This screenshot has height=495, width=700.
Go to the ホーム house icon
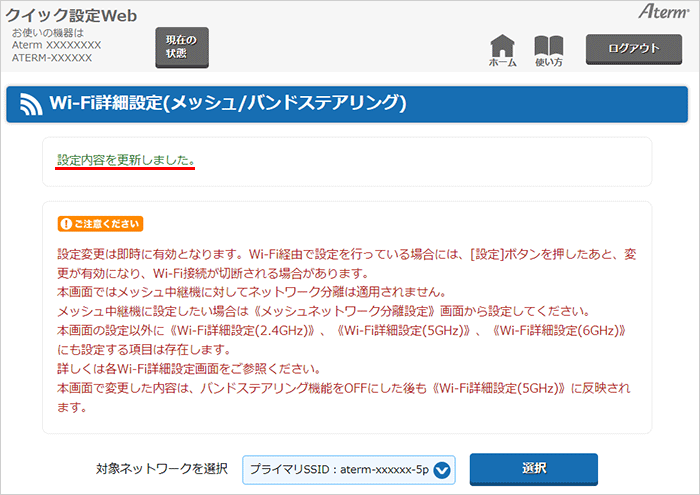502,44
